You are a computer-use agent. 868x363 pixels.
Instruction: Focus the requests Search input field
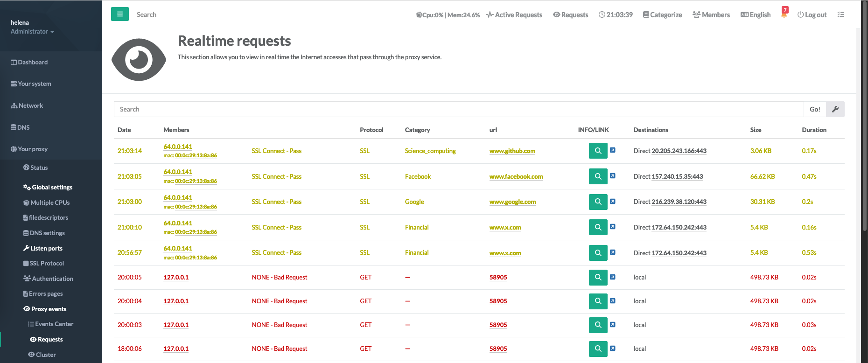click(x=458, y=109)
